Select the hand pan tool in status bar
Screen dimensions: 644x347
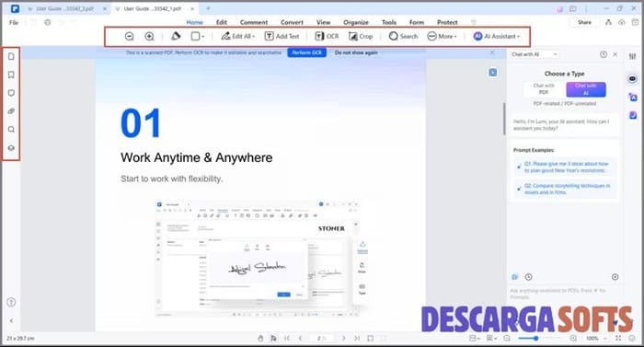point(260,338)
